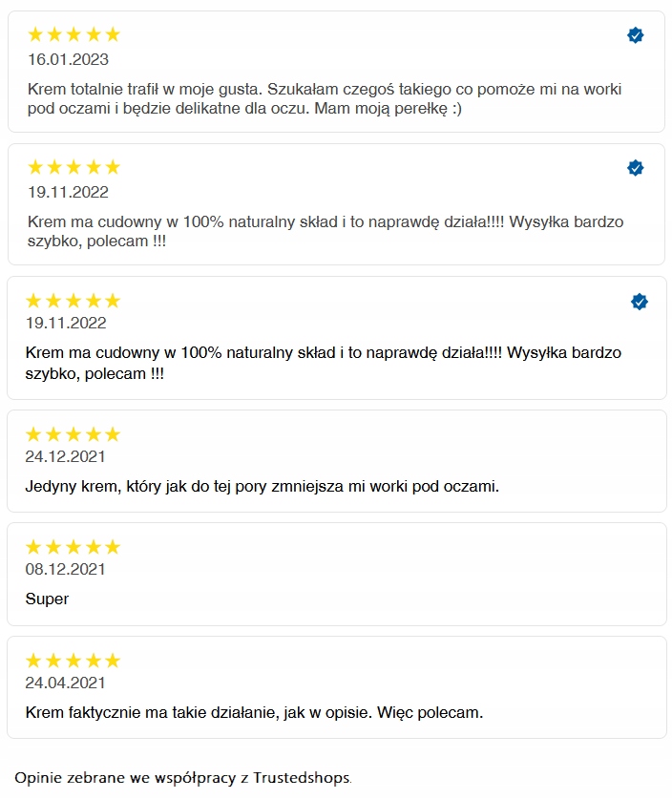Click the verified badge on the 16.01.2023 review
Image resolution: width=672 pixels, height=799 pixels.
click(x=635, y=35)
